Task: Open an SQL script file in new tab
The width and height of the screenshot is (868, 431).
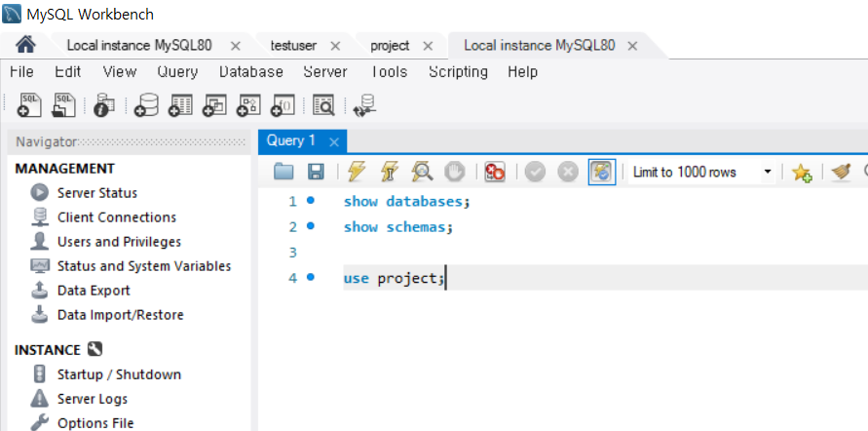Action: (63, 104)
